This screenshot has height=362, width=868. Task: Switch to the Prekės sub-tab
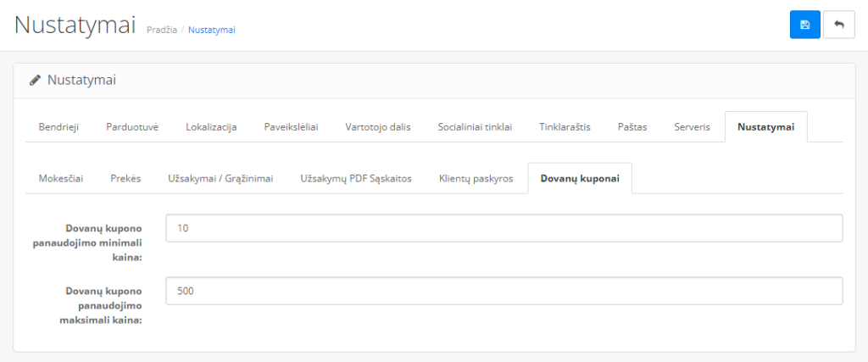[x=125, y=178]
